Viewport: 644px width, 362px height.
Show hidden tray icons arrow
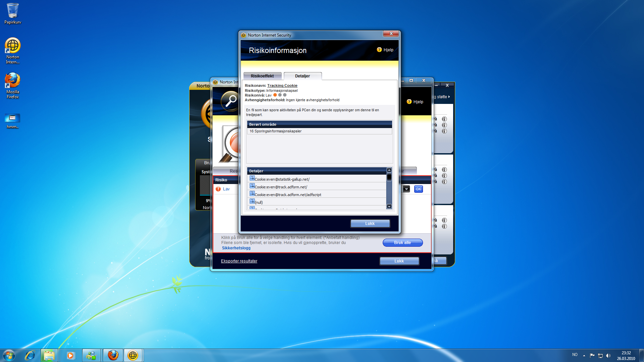[584, 356]
